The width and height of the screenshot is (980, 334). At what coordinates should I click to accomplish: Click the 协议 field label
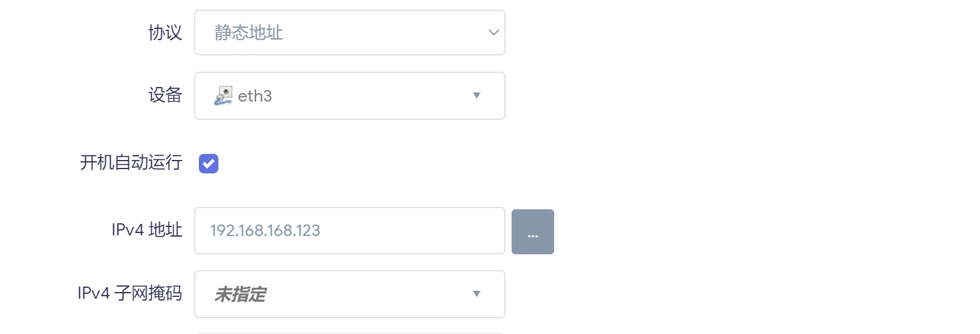165,33
